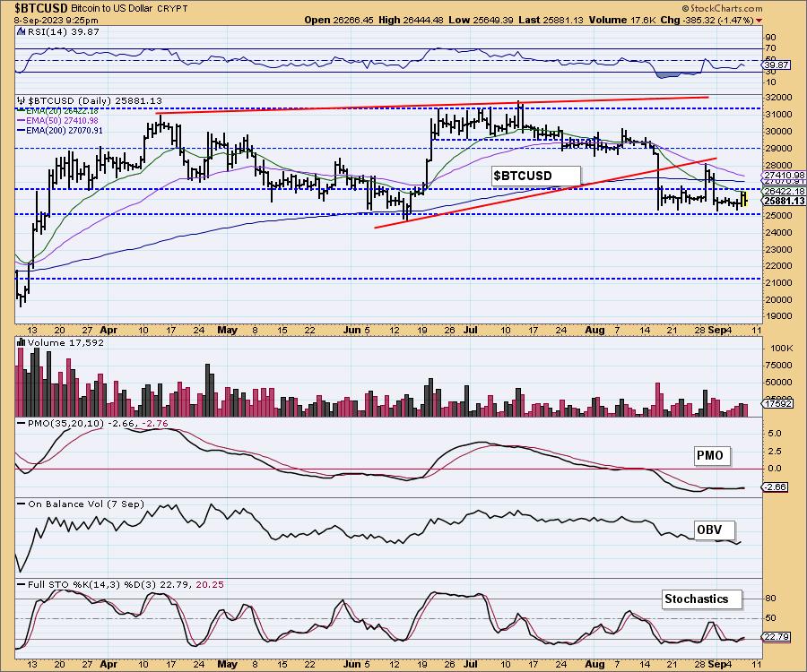Click the -2.66 PMO axis tag
The height and width of the screenshot is (672, 807).
(x=777, y=487)
